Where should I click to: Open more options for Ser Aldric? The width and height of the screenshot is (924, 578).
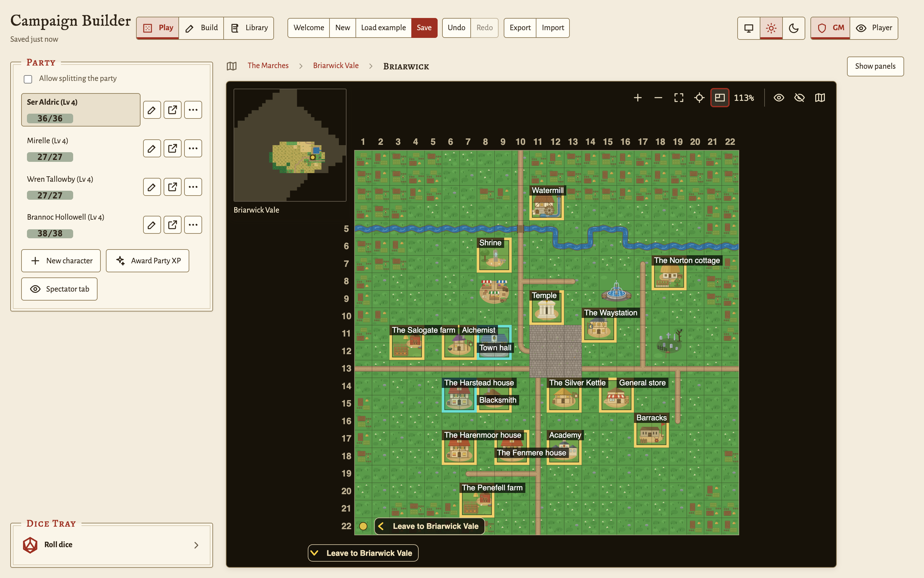coord(193,110)
